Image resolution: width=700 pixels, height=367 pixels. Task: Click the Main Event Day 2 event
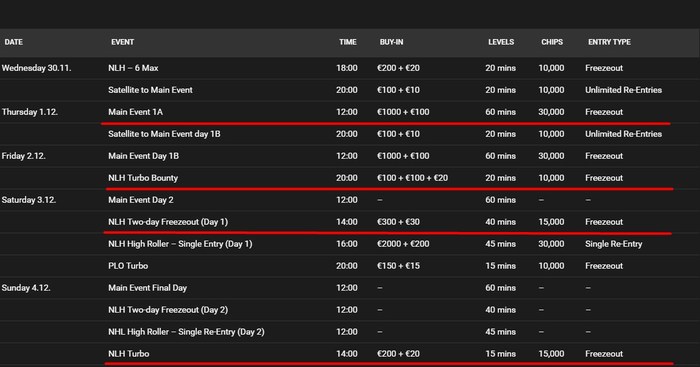point(141,200)
